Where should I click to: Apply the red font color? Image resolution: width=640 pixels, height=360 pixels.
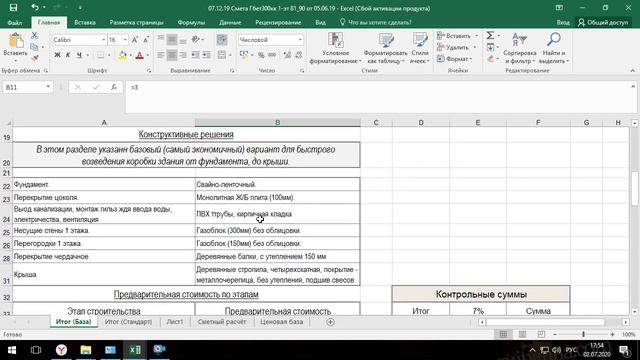point(139,55)
